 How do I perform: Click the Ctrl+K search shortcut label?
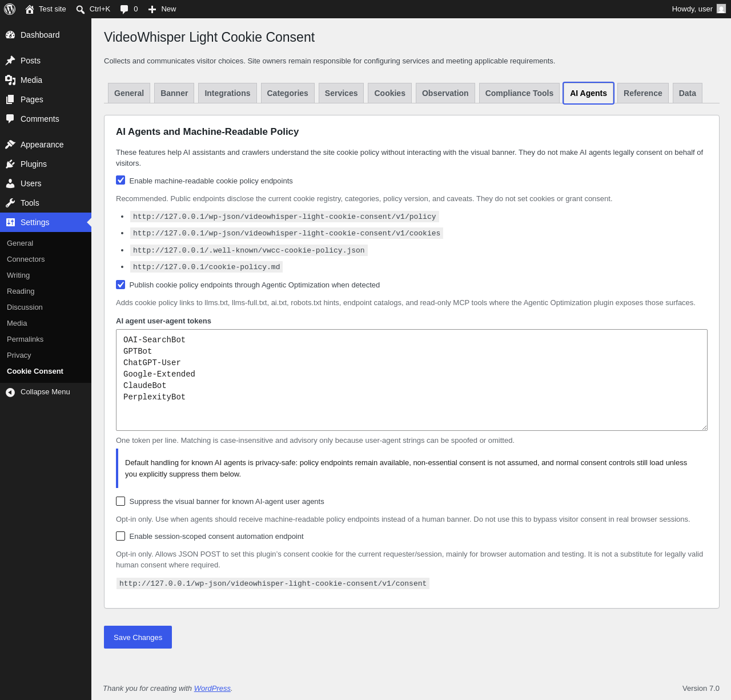(x=100, y=9)
